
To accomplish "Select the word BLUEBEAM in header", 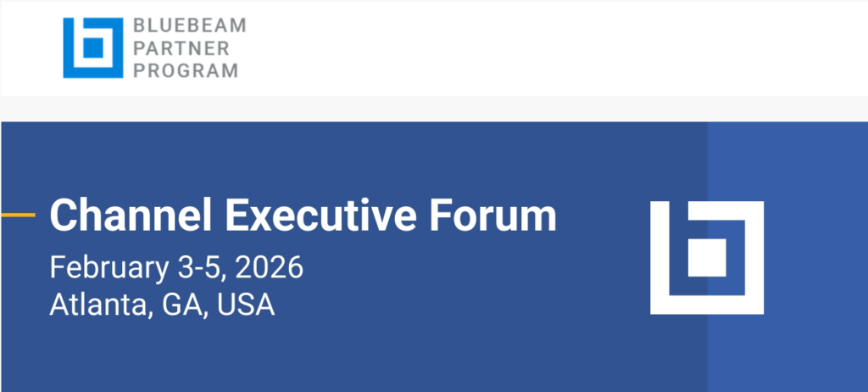I will (190, 26).
